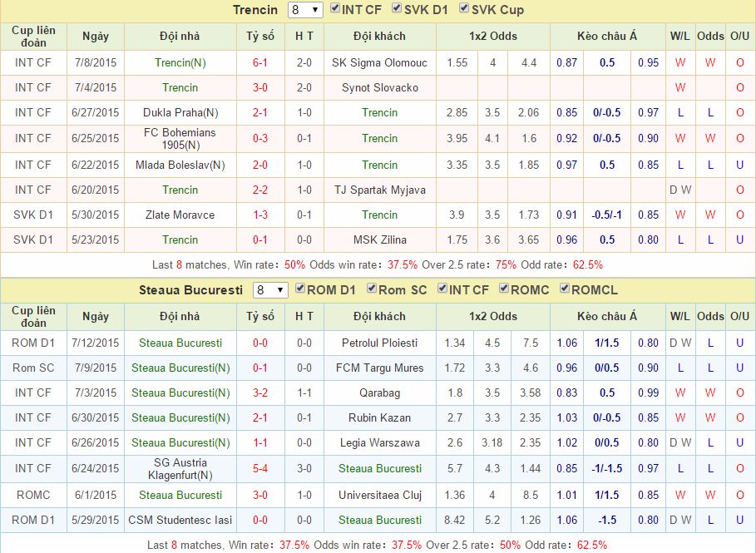Toggle the Rom SC checkbox
Viewport: 756px width, 553px height.
coord(371,289)
